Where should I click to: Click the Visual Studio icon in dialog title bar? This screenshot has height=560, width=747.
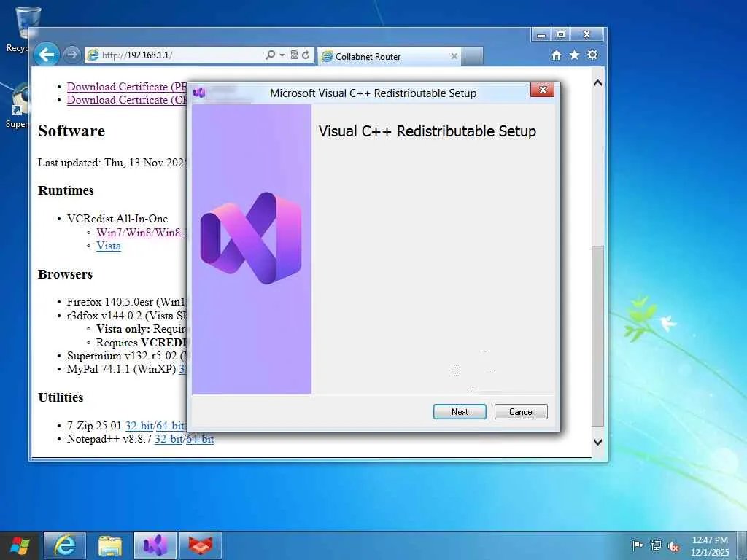point(199,93)
